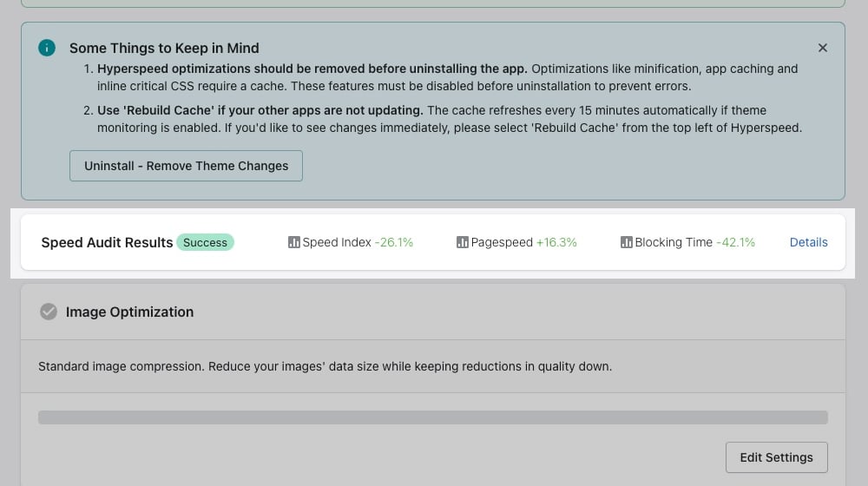The height and width of the screenshot is (486, 868).
Task: Dismiss the 'Some Things to Keep in Mind' banner
Action: [x=823, y=48]
